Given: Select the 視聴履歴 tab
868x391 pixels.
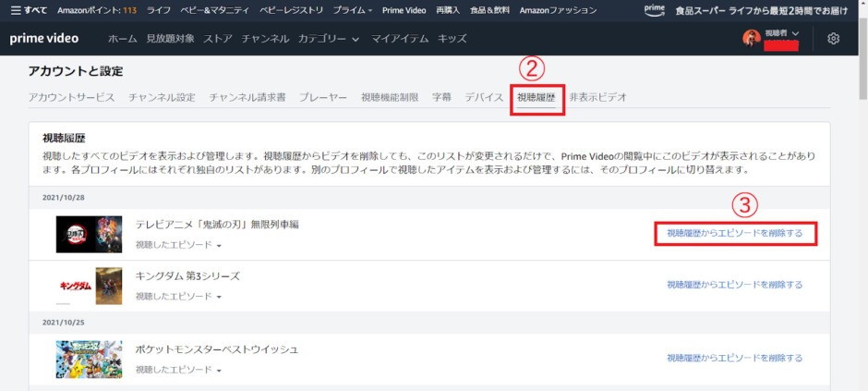Looking at the screenshot, I should click(x=536, y=98).
